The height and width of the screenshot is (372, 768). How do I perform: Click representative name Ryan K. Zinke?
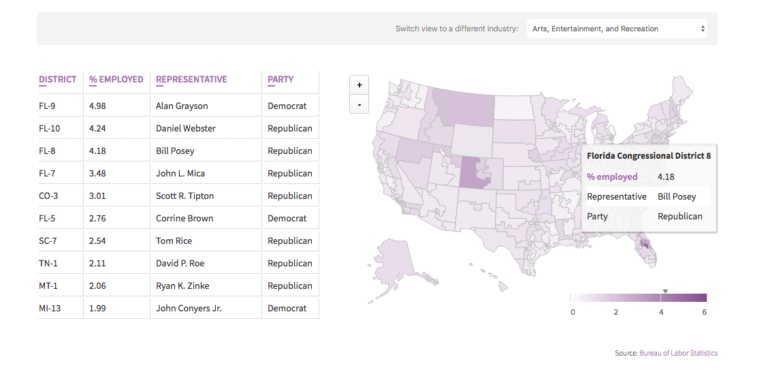(x=182, y=286)
